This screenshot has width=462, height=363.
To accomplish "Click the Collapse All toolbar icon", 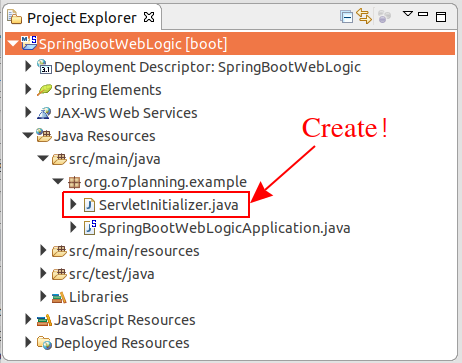I will coord(346,17).
